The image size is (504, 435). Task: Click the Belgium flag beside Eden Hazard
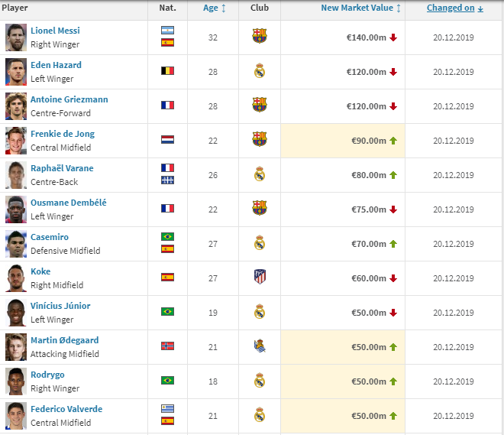[167, 71]
